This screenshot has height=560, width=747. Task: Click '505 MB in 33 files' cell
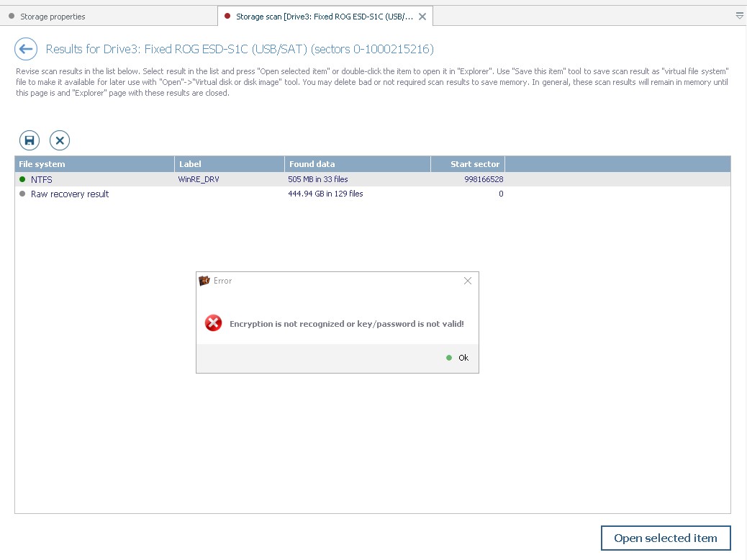(318, 180)
